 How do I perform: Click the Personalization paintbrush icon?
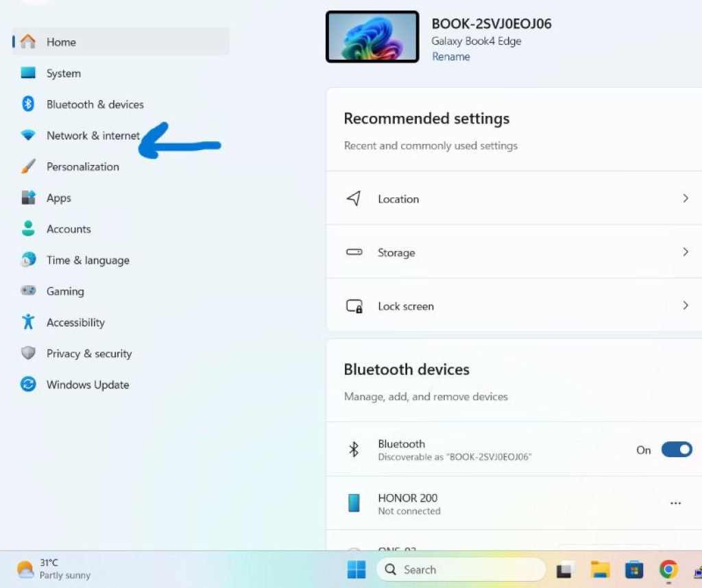click(x=27, y=166)
